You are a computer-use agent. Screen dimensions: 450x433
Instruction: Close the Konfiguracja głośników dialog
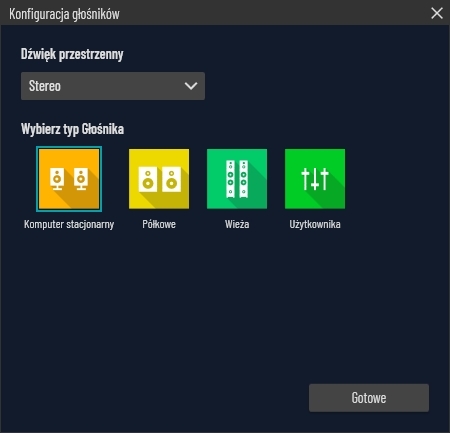437,13
